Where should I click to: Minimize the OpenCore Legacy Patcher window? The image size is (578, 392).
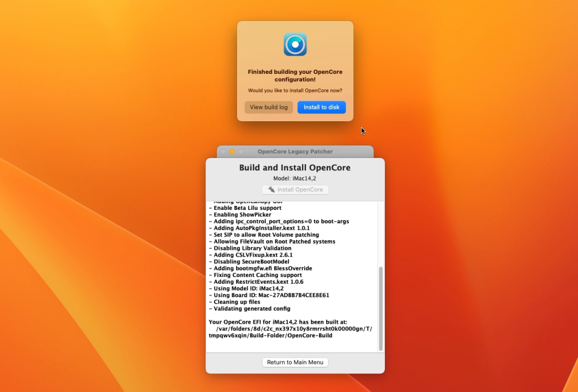pyautogui.click(x=232, y=151)
